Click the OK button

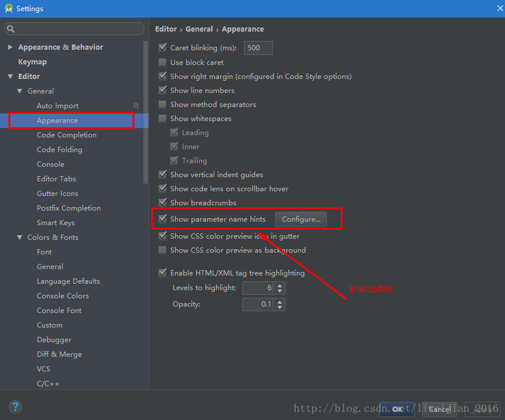pyautogui.click(x=397, y=409)
